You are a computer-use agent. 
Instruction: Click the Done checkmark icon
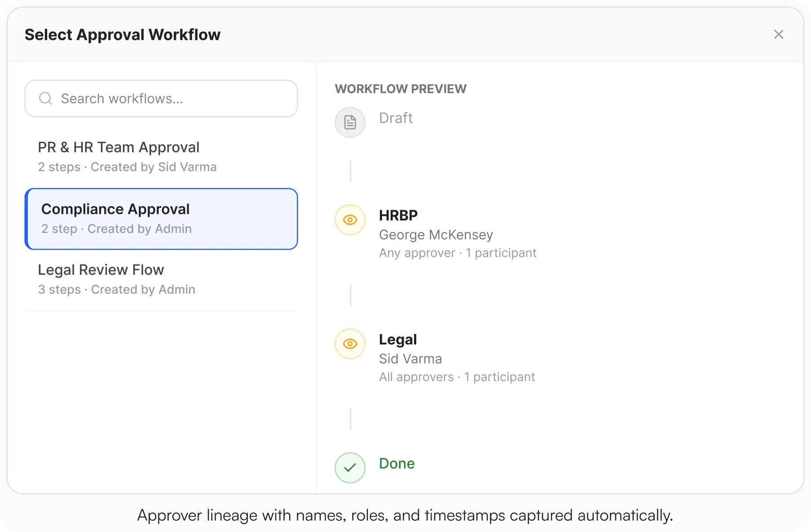click(x=350, y=468)
